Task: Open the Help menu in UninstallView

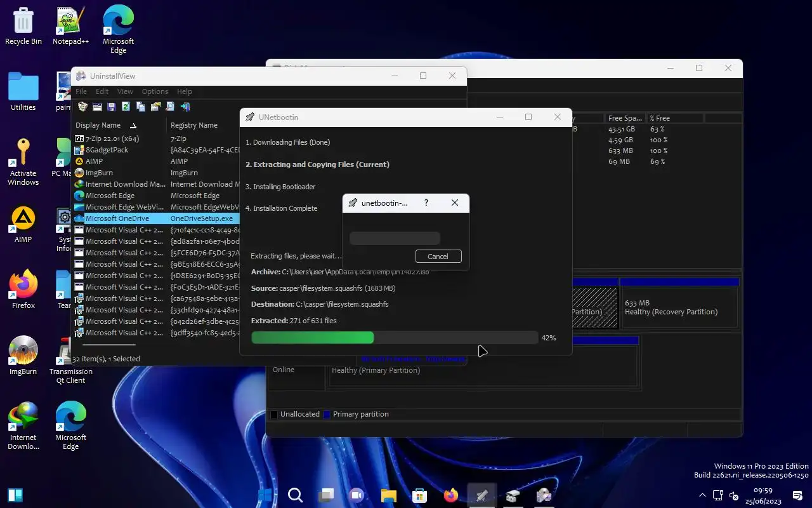Action: (185, 91)
